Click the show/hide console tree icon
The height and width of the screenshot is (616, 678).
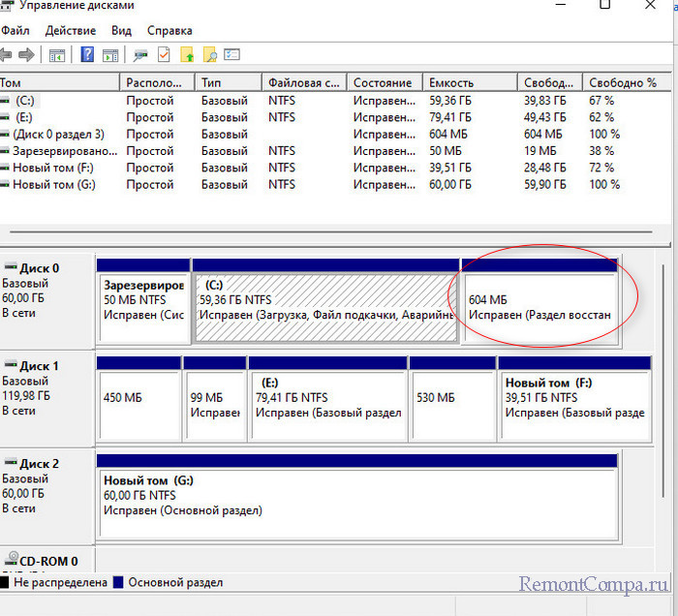57,55
